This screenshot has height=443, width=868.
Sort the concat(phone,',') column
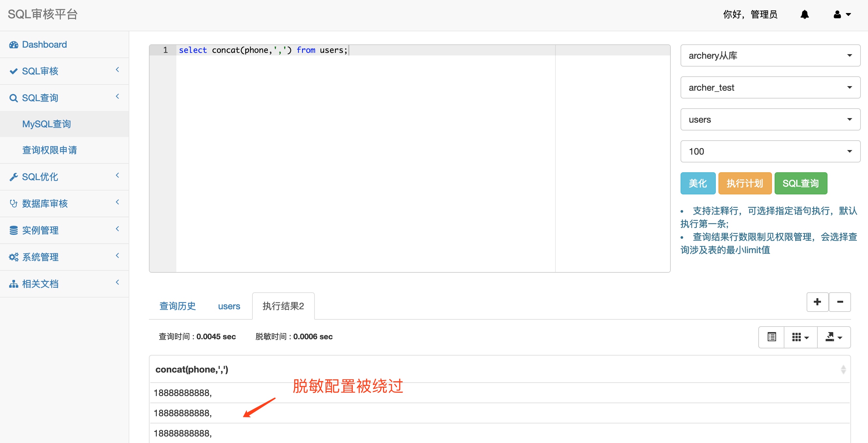pos(843,370)
